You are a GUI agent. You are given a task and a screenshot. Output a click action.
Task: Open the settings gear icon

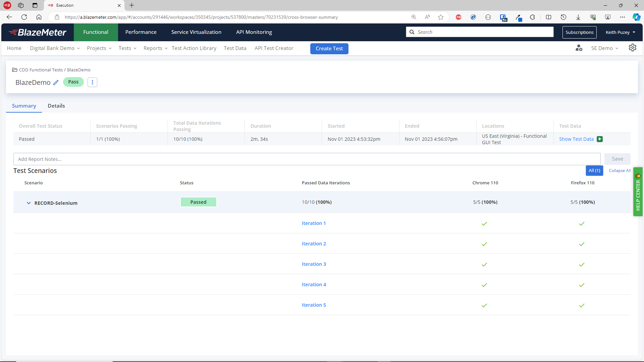[x=633, y=48]
